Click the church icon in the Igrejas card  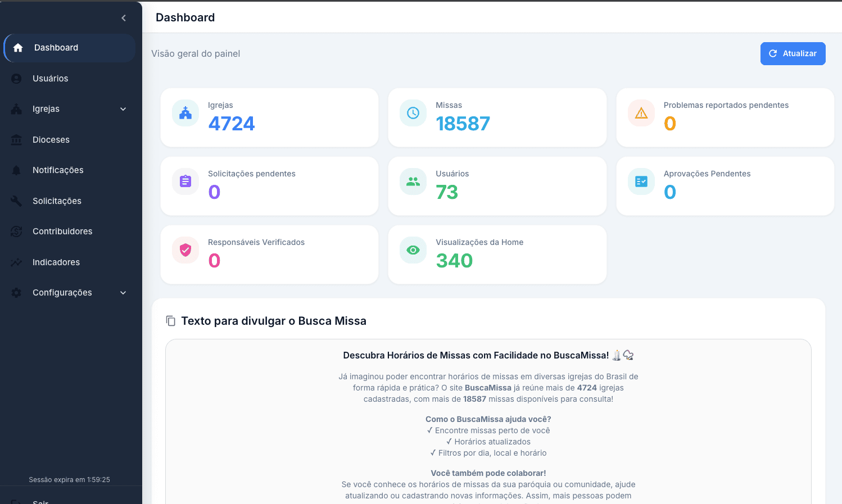coord(185,113)
